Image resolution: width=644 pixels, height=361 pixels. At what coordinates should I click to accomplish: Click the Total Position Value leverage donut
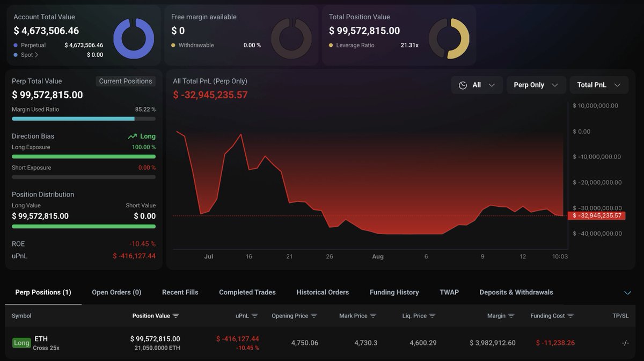click(449, 39)
